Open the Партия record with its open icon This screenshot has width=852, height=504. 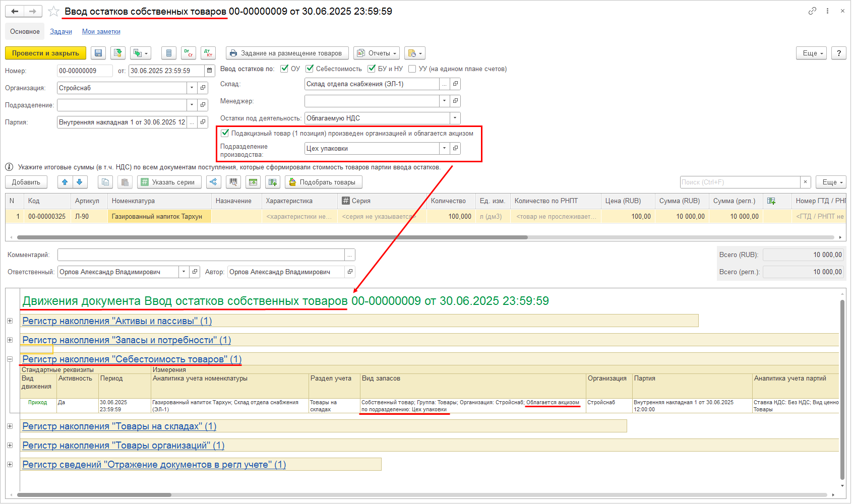pos(203,122)
